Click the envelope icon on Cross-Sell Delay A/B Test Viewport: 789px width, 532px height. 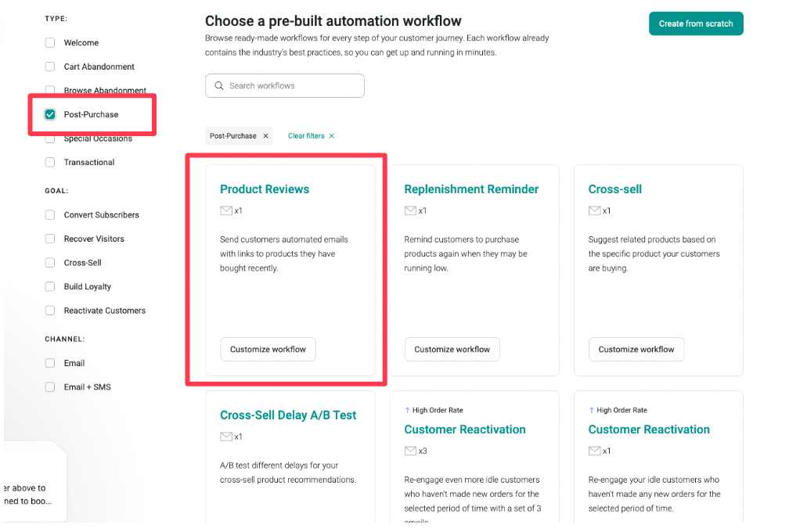pos(225,437)
